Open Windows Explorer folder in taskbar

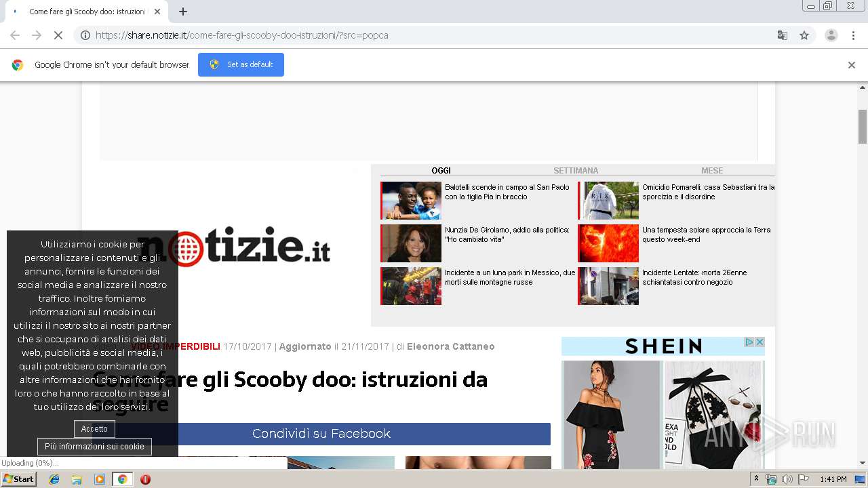[77, 479]
